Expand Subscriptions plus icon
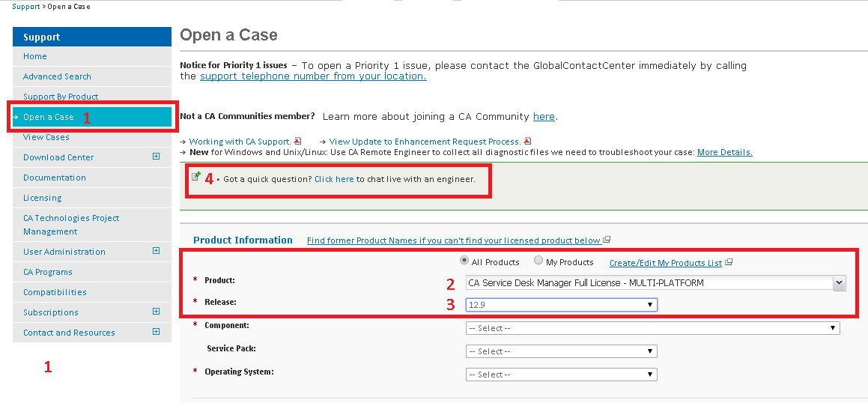This screenshot has width=868, height=403. [x=156, y=312]
